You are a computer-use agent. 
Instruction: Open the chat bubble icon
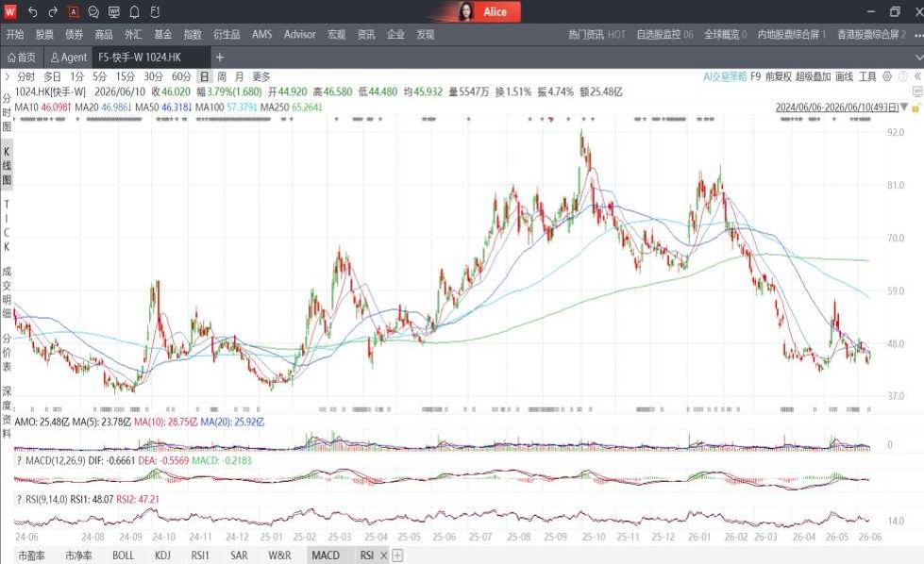(93, 11)
